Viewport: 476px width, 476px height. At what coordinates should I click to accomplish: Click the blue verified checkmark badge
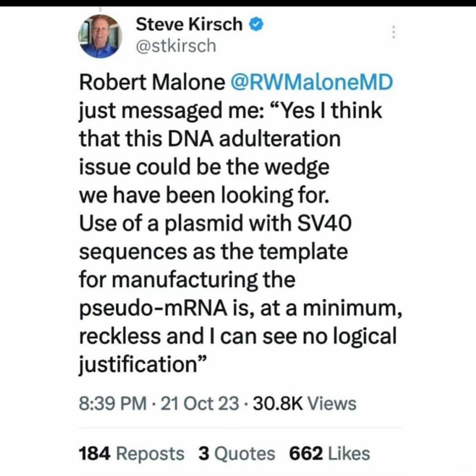coord(256,24)
